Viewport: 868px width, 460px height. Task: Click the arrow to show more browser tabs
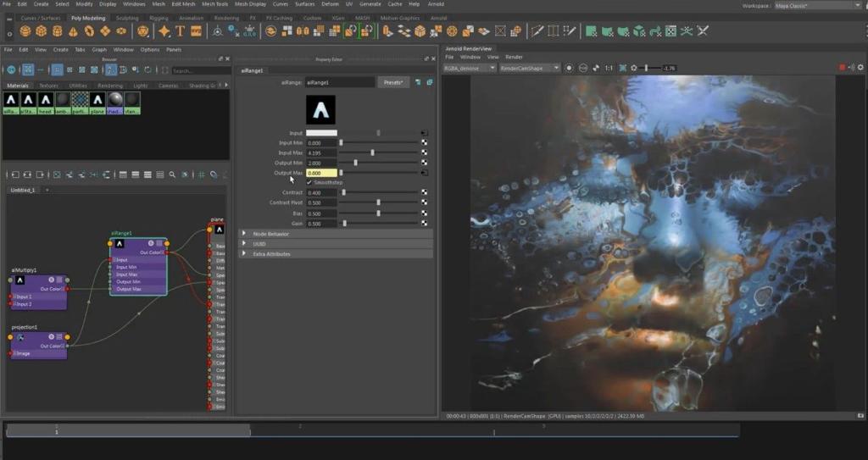(225, 86)
